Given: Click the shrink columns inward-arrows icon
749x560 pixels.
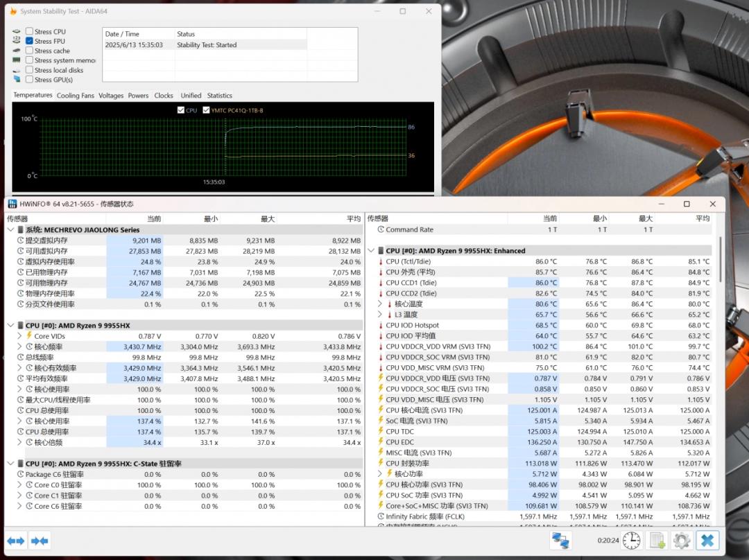Looking at the screenshot, I should click(40, 540).
